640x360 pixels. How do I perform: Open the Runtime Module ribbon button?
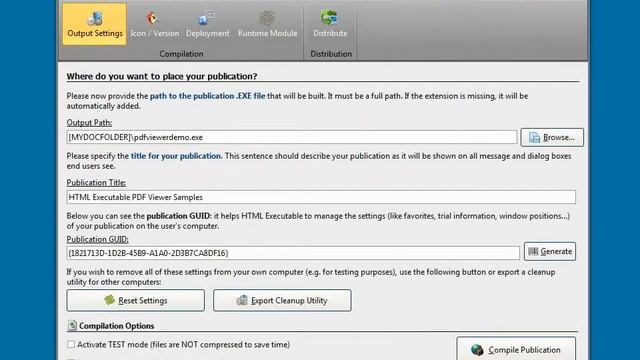coord(267,24)
